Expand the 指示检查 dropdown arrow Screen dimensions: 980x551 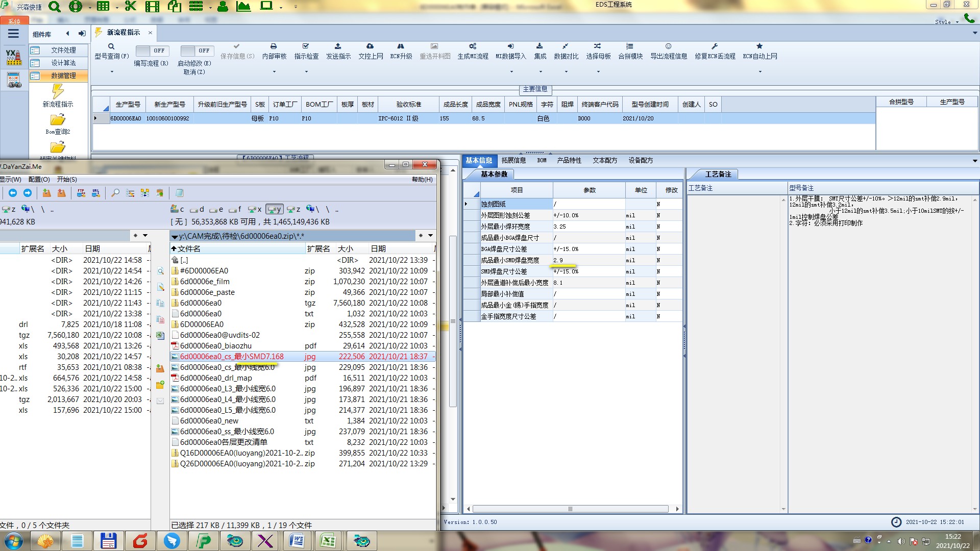(x=306, y=71)
